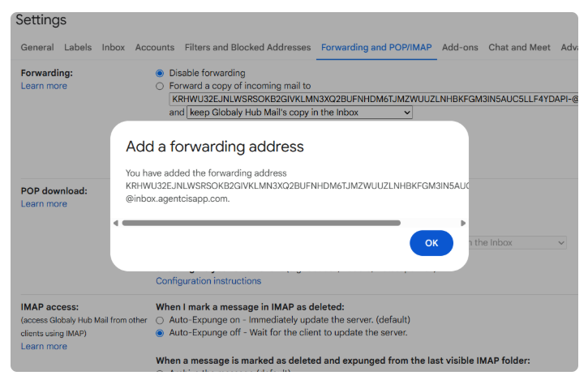
Task: Open the Add-ons tab
Action: pyautogui.click(x=460, y=48)
